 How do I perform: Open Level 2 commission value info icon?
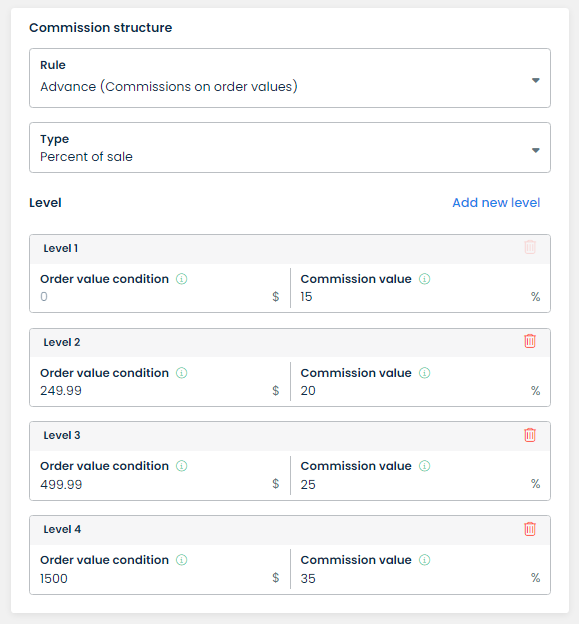point(425,373)
